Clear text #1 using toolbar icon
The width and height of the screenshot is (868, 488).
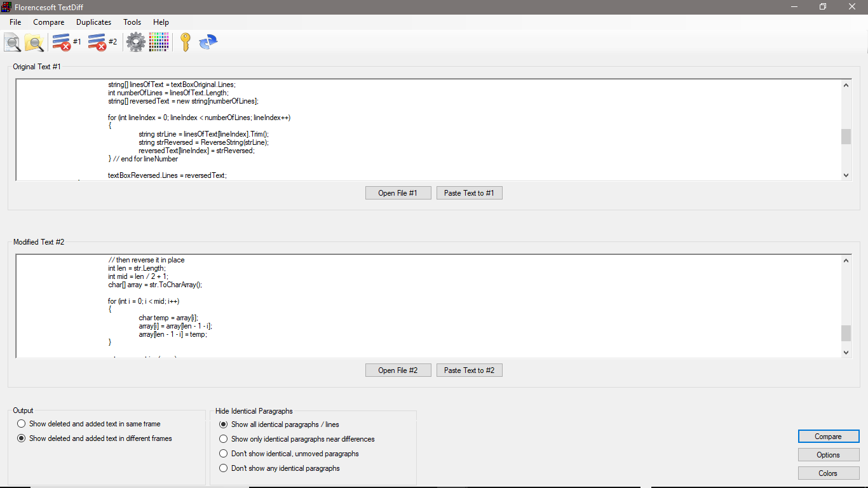tap(62, 43)
